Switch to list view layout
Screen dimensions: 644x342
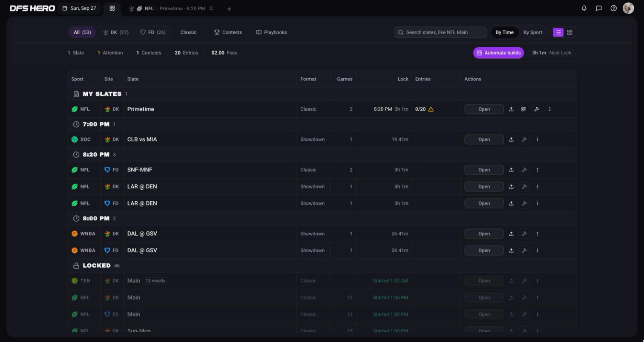tap(558, 32)
